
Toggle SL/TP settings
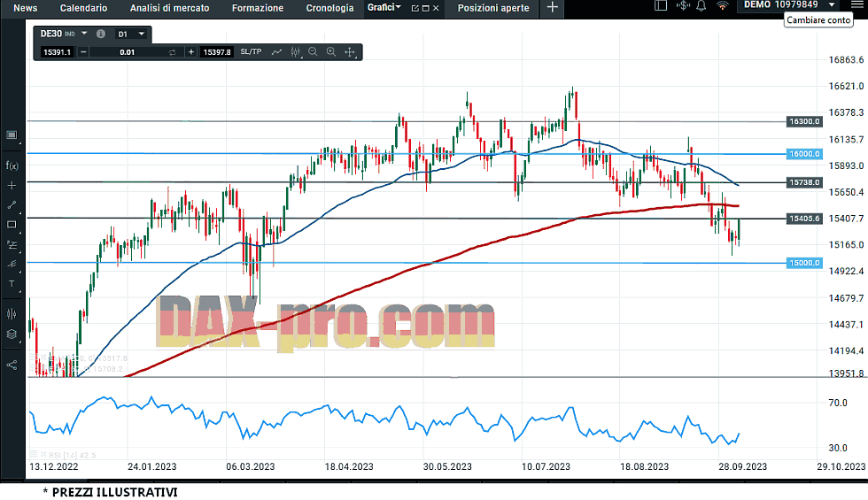pyautogui.click(x=251, y=51)
